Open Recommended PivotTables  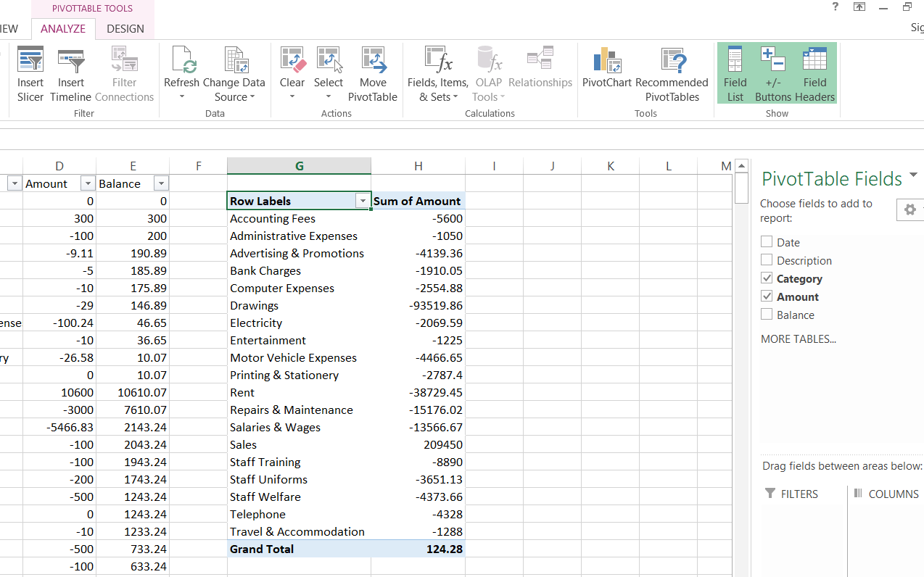[x=672, y=72]
